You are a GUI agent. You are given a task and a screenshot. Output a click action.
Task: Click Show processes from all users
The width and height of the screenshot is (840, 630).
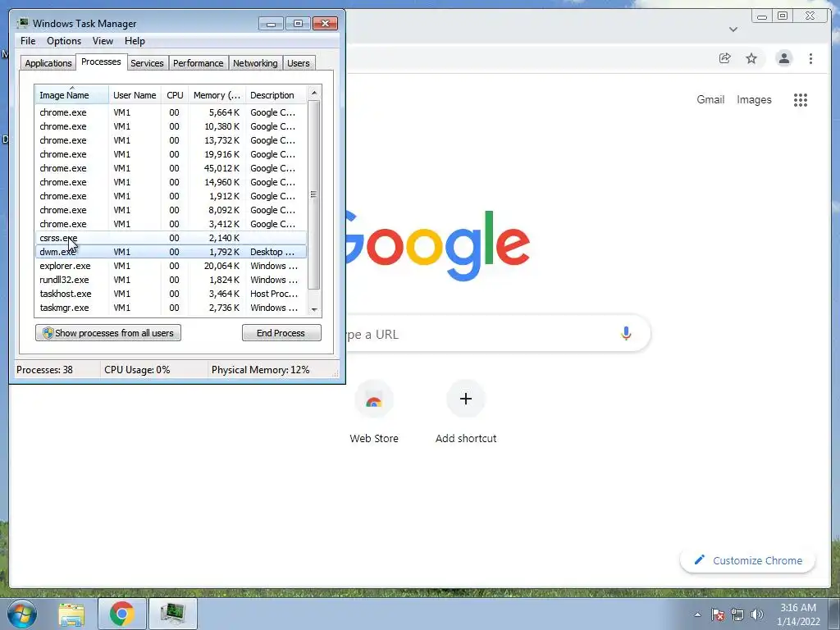point(108,333)
